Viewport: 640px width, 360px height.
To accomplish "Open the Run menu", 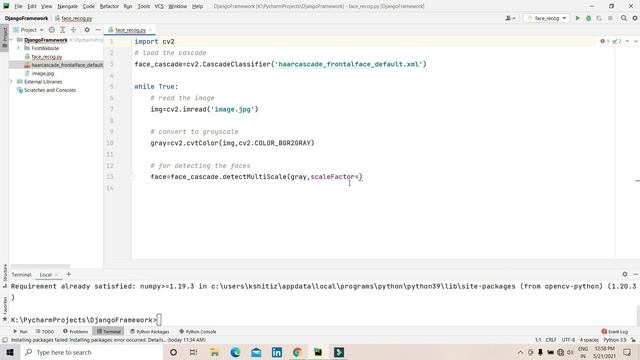I will 128,6.
